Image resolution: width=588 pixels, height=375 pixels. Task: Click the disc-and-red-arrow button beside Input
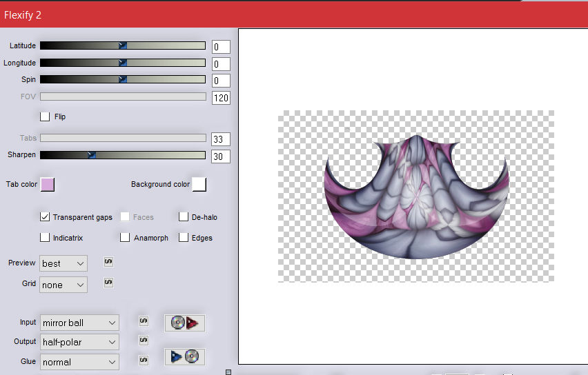(184, 323)
